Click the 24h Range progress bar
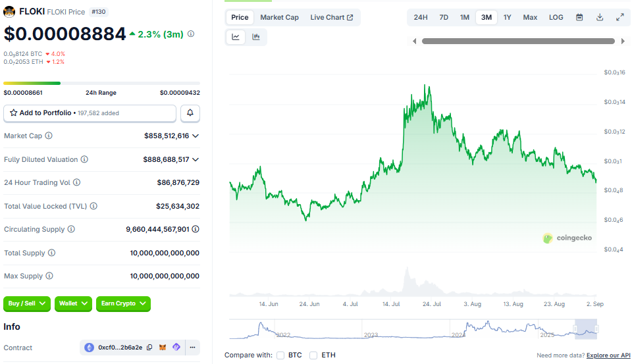The height and width of the screenshot is (364, 632). click(101, 83)
